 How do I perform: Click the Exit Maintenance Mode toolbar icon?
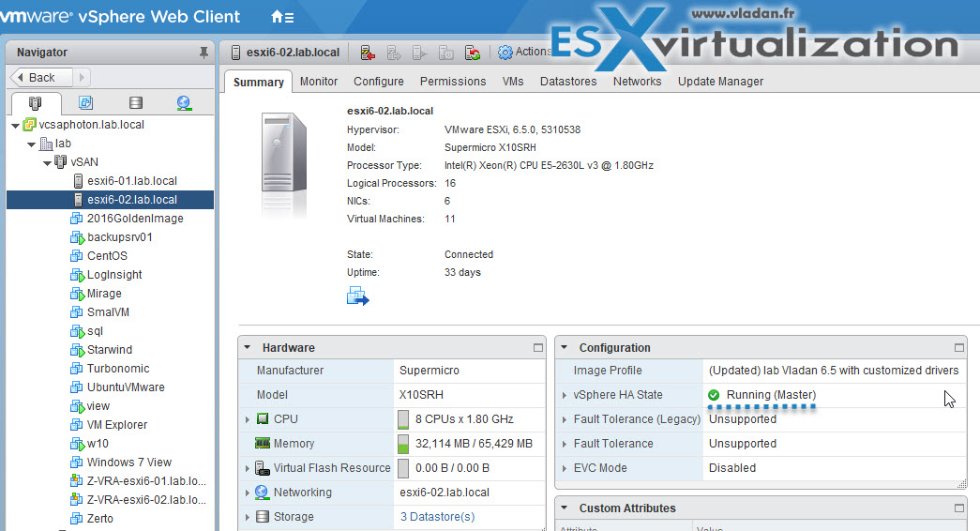click(x=394, y=53)
